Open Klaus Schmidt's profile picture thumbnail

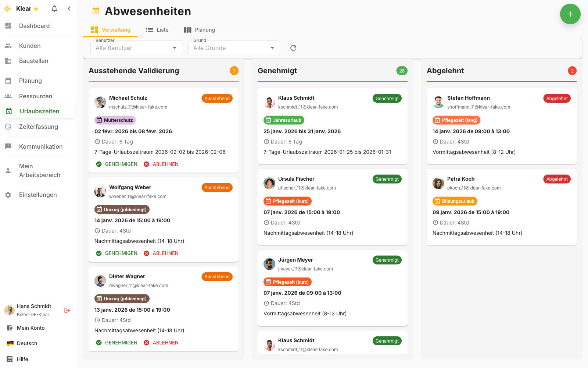[269, 102]
